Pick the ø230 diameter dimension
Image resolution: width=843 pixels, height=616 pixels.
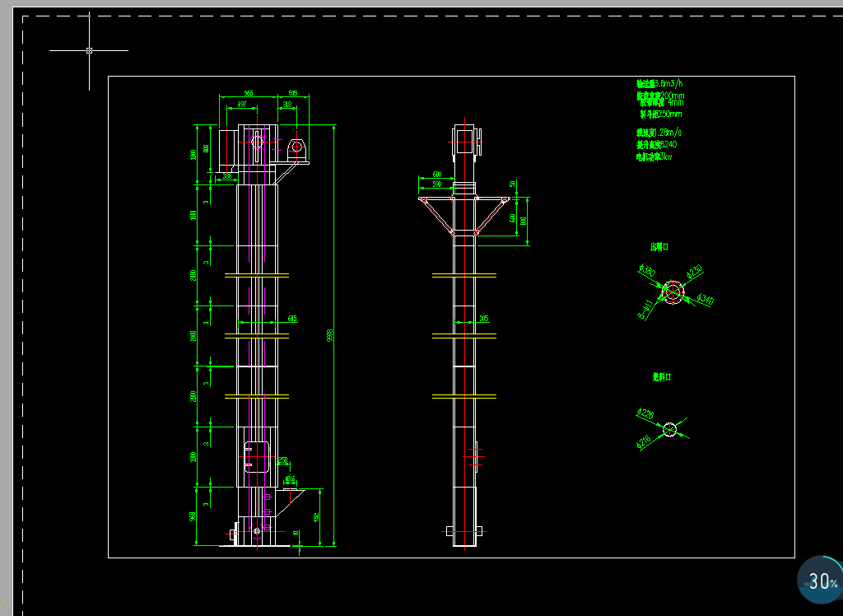click(x=695, y=273)
